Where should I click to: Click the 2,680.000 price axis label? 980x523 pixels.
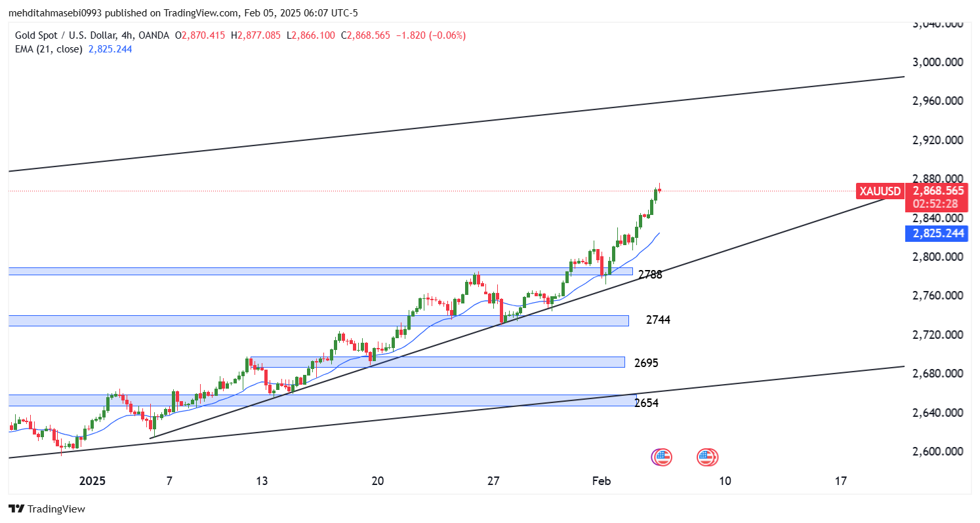(x=938, y=374)
